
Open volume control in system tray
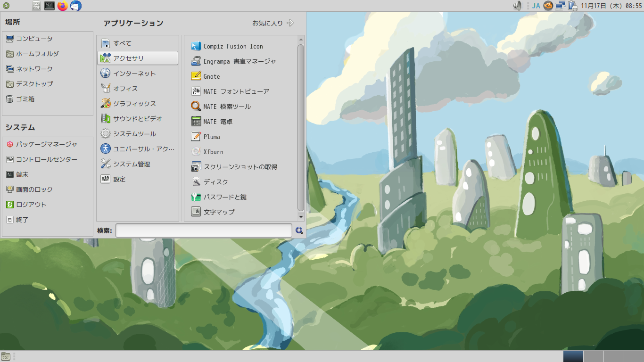tap(518, 6)
